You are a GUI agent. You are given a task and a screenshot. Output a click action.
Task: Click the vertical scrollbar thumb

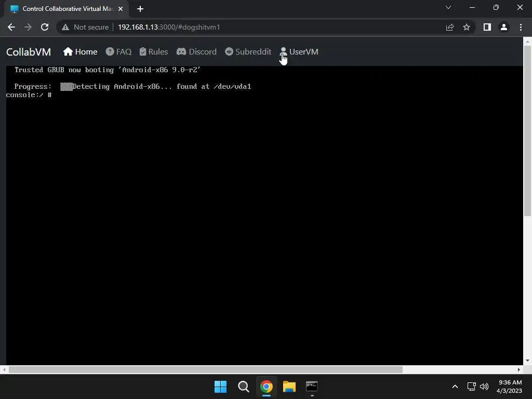tap(527, 130)
